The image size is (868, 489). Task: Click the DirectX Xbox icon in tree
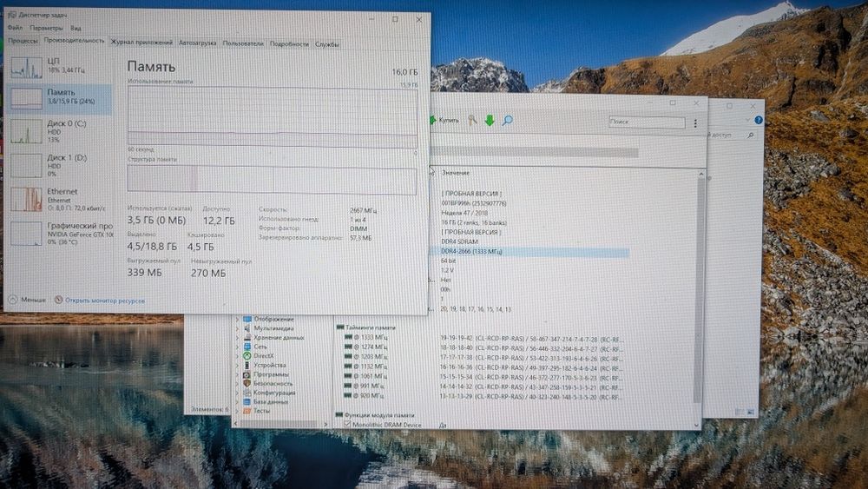coord(247,356)
